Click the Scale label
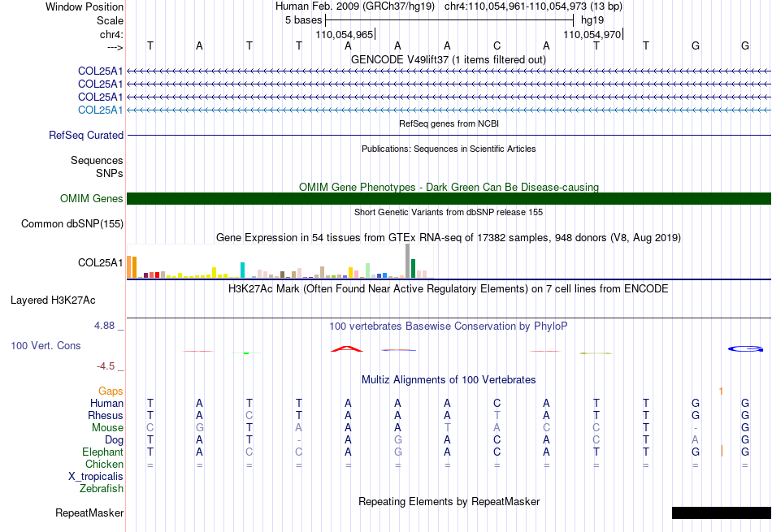Screen dimensions: 772x532 point(111,20)
